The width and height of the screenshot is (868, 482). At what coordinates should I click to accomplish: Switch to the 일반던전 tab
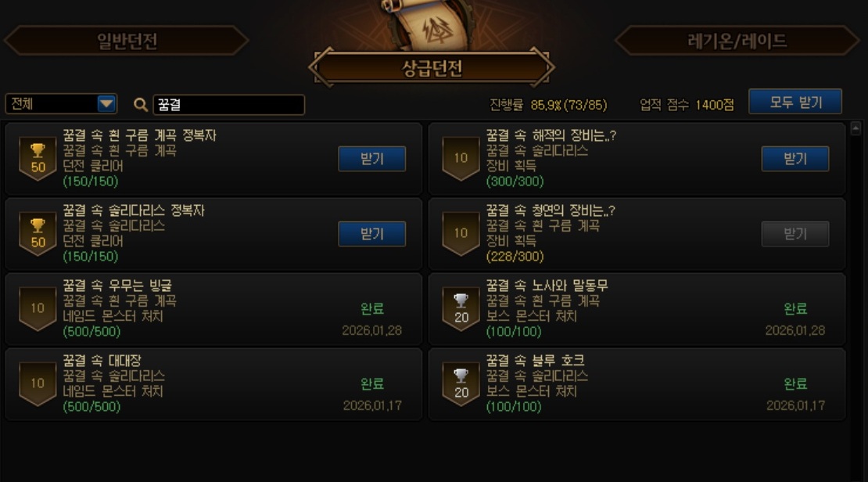[x=127, y=41]
